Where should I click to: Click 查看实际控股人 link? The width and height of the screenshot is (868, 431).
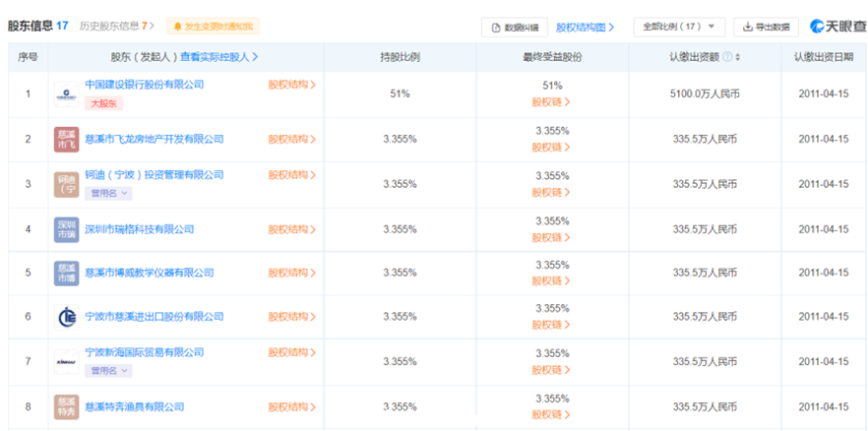click(218, 57)
